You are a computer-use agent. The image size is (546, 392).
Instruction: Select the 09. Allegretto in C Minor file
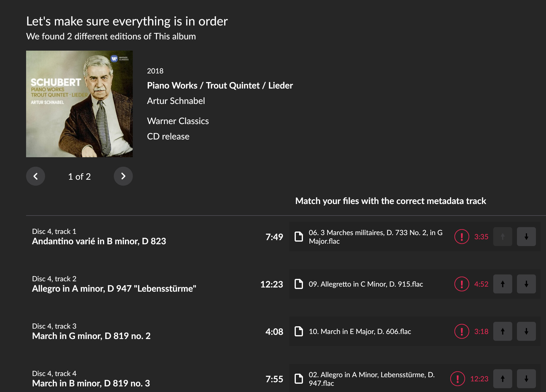pos(366,284)
